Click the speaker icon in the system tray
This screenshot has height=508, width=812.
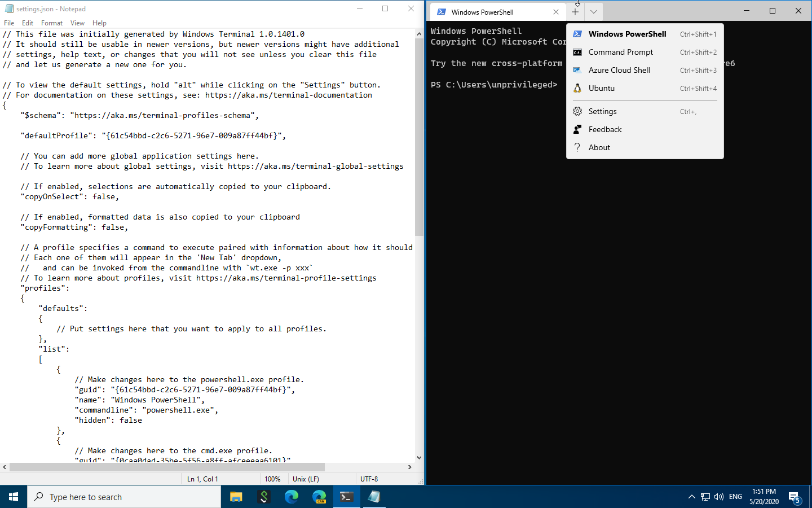pyautogui.click(x=719, y=497)
